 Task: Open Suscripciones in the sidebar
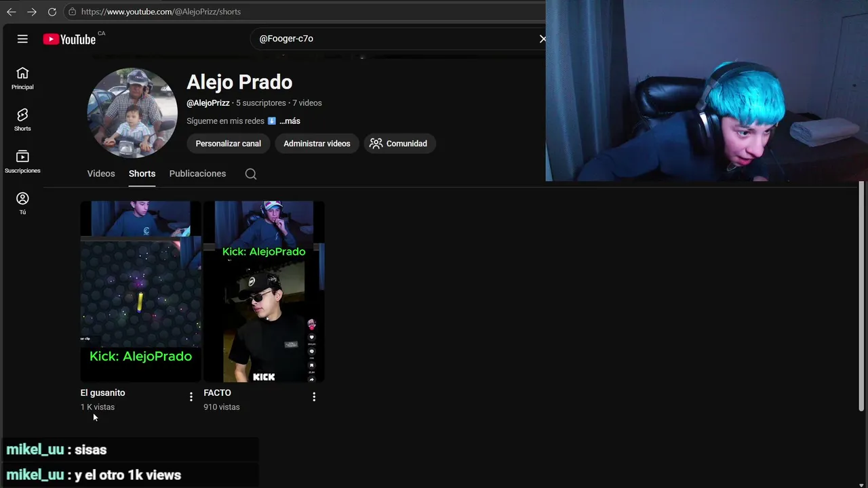pyautogui.click(x=22, y=162)
